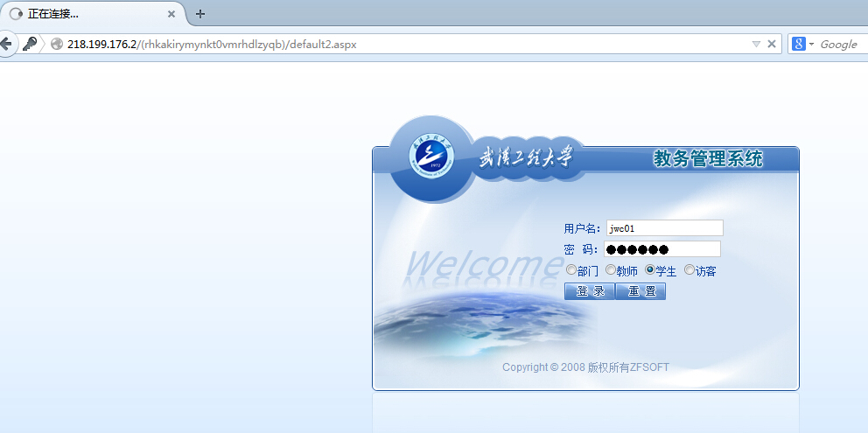Viewport: 868px width, 433px height.
Task: Click the 用户名 username field
Action: point(665,228)
